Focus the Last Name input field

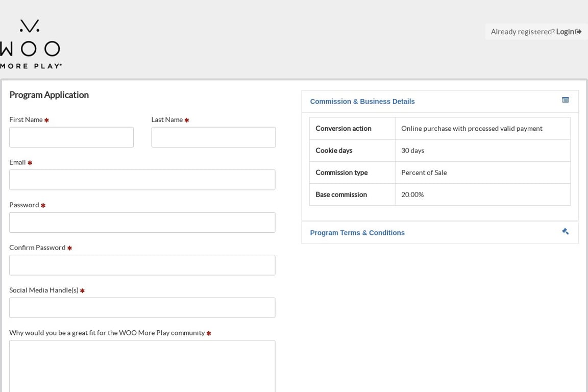[x=213, y=137]
